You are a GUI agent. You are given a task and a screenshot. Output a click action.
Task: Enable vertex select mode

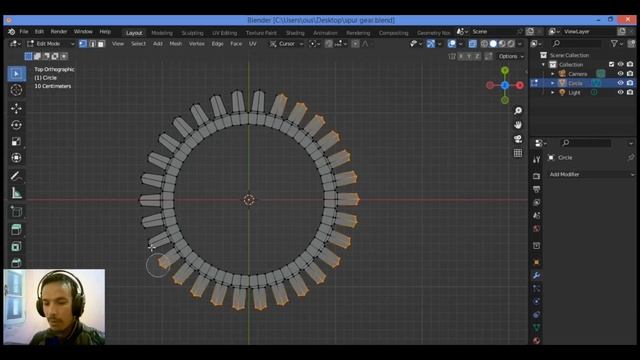[x=83, y=44]
